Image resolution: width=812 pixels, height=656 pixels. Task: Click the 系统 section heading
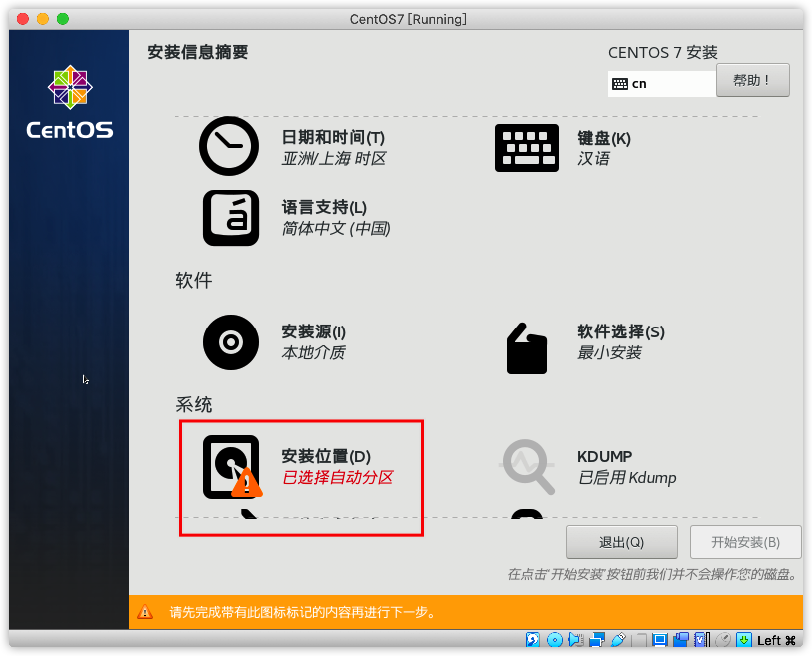point(194,405)
